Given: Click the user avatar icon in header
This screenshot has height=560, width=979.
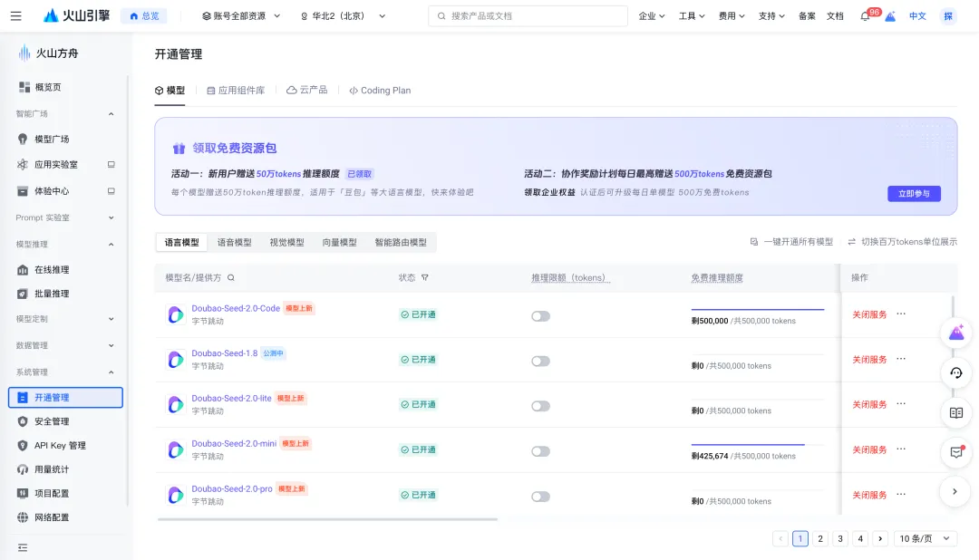Looking at the screenshot, I should click(948, 16).
